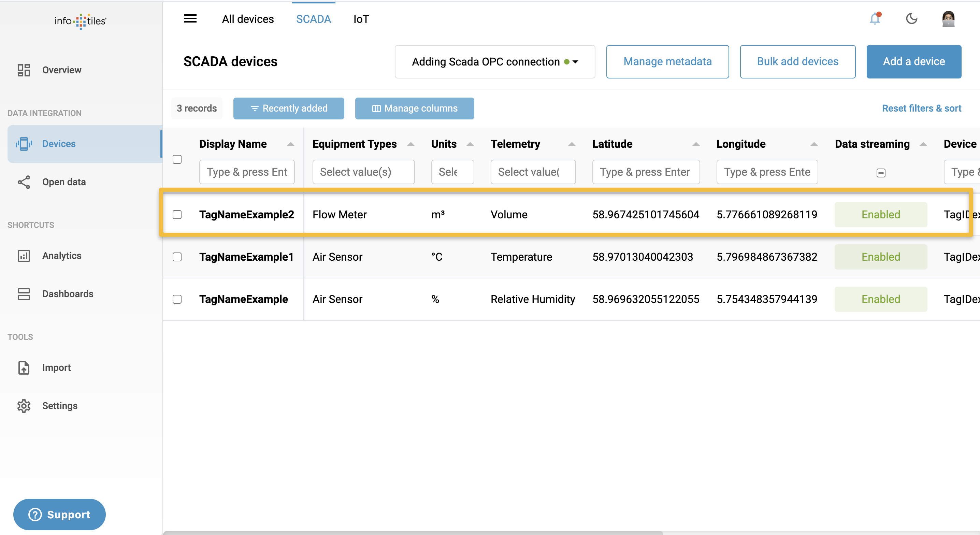Sort by Longitude arrow
Image resolution: width=980 pixels, height=535 pixels.
point(814,144)
